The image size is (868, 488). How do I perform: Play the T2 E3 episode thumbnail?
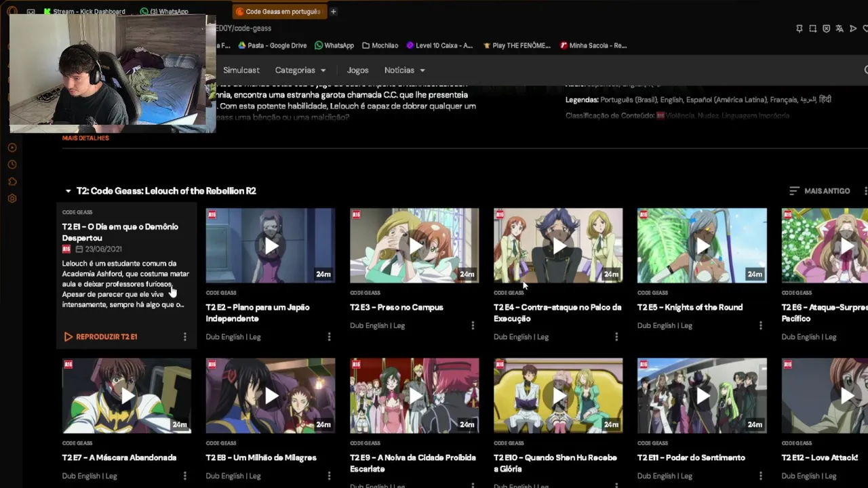click(x=414, y=245)
